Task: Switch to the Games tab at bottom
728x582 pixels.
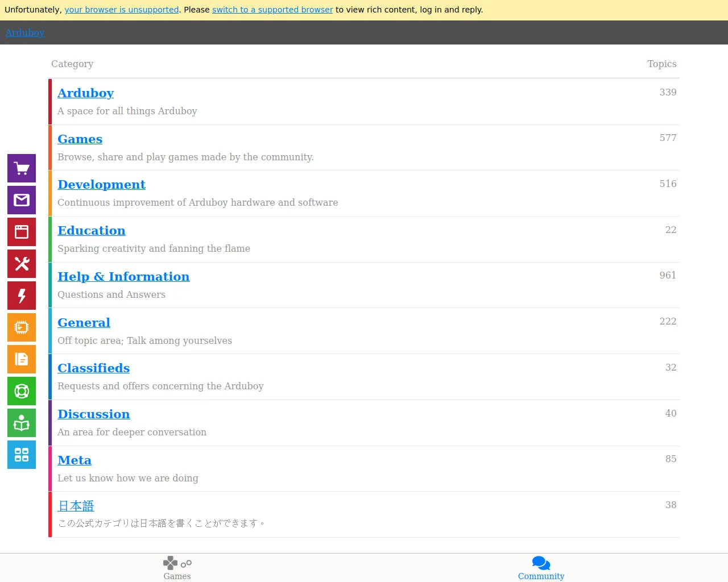Action: pyautogui.click(x=177, y=568)
